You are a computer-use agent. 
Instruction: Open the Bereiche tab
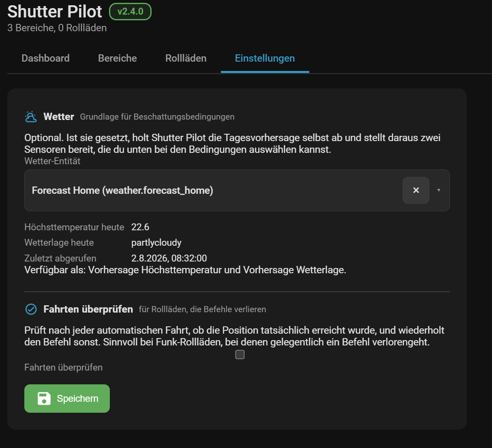tap(118, 58)
